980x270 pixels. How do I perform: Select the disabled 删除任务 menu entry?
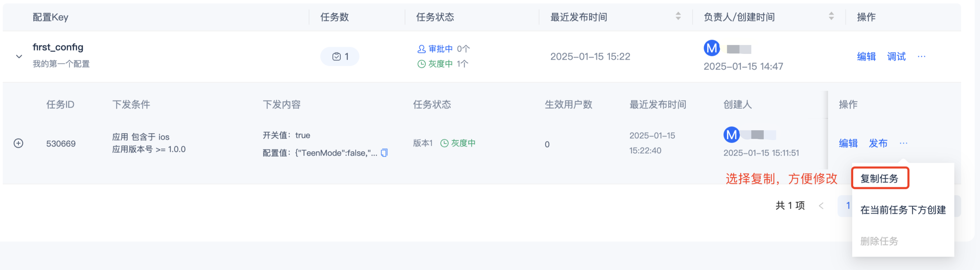(880, 241)
